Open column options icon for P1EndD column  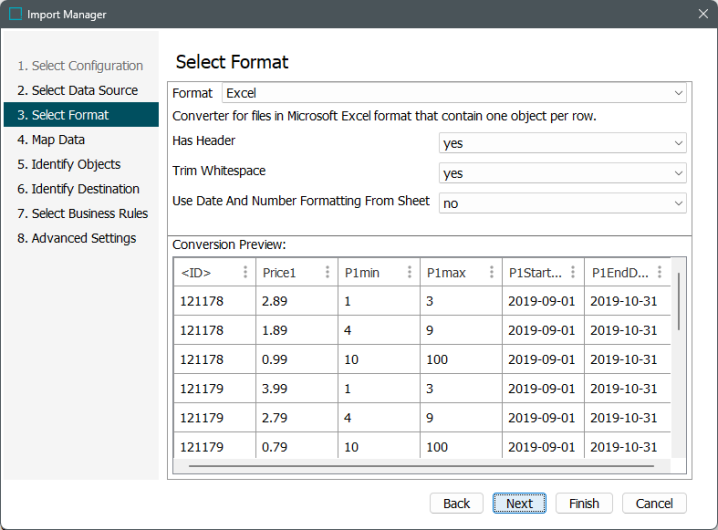tap(659, 272)
